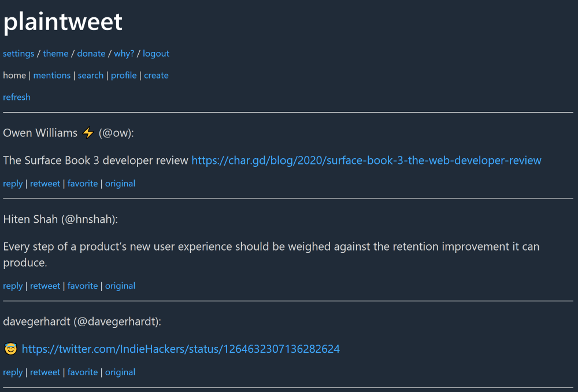View original of davegerhardt's tweet
This screenshot has width=578, height=392.
(x=120, y=372)
